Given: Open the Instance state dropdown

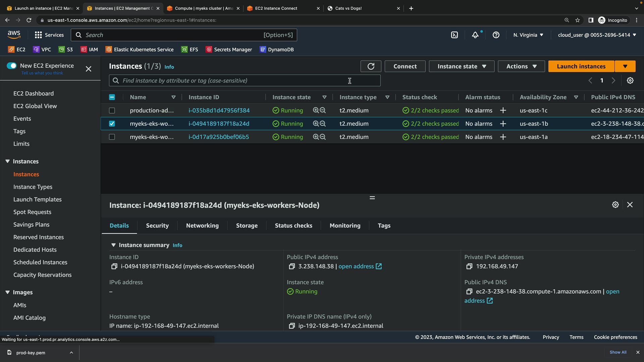Looking at the screenshot, I should click(462, 66).
